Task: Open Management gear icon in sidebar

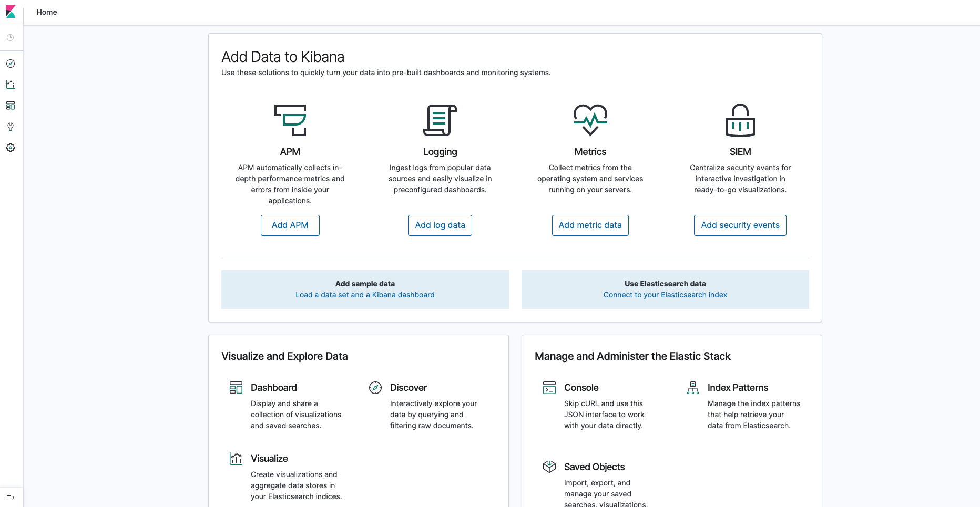Action: [x=11, y=148]
